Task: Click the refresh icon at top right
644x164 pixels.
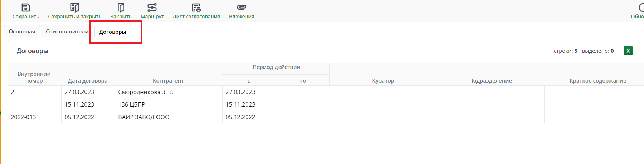Action: (641, 8)
